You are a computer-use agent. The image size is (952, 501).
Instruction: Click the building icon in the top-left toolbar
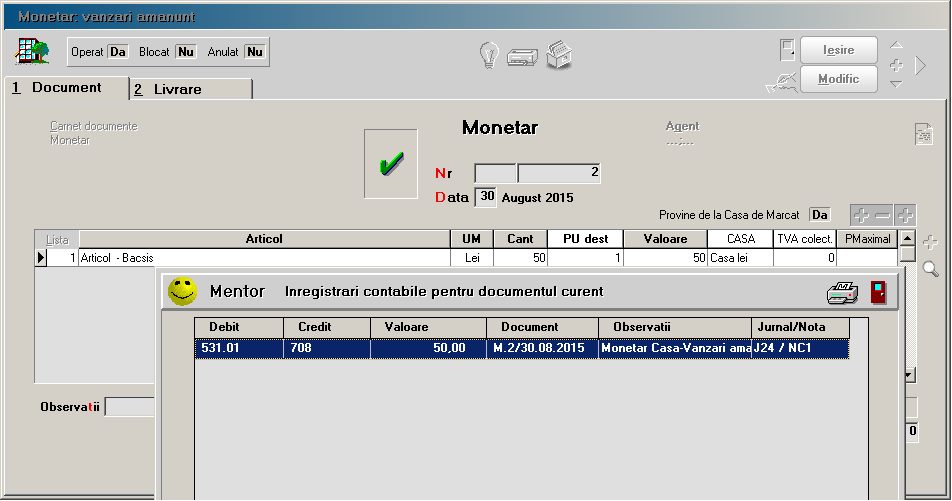[33, 50]
